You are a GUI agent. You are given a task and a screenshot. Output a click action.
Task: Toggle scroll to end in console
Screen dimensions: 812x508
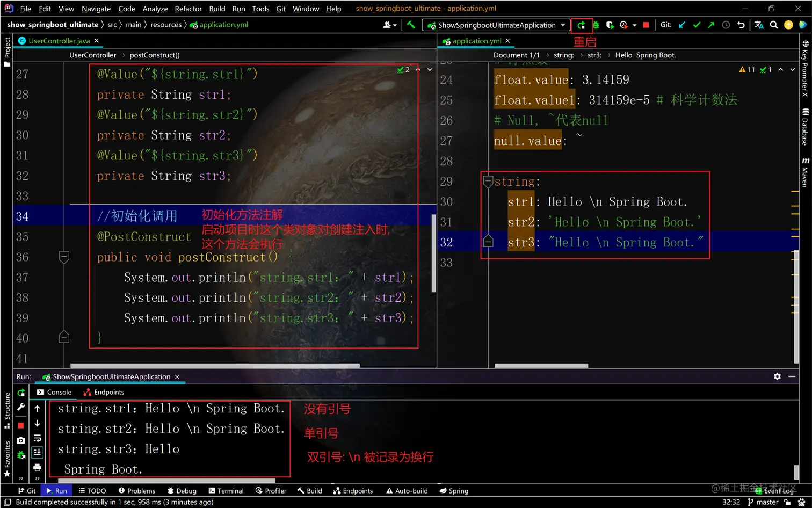click(37, 453)
